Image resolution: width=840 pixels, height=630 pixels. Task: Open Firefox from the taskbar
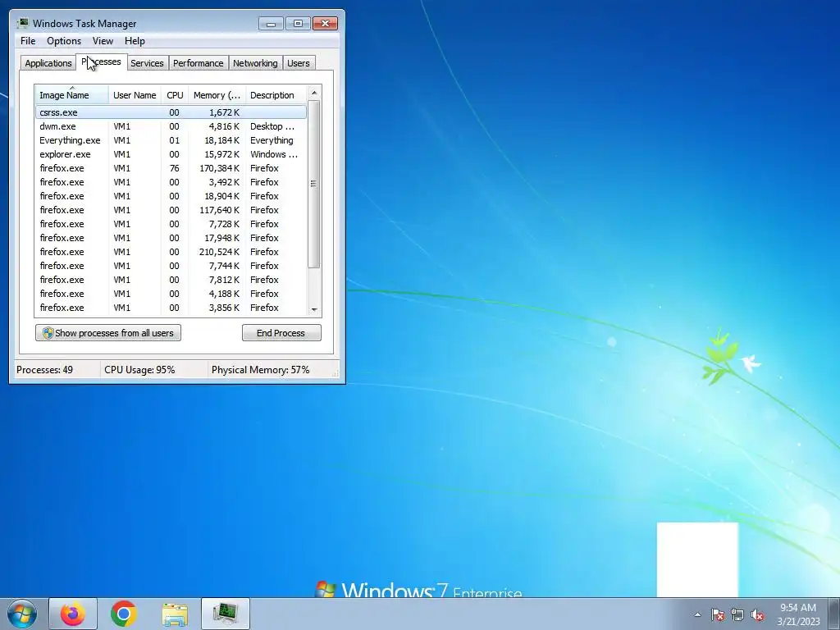click(x=73, y=614)
